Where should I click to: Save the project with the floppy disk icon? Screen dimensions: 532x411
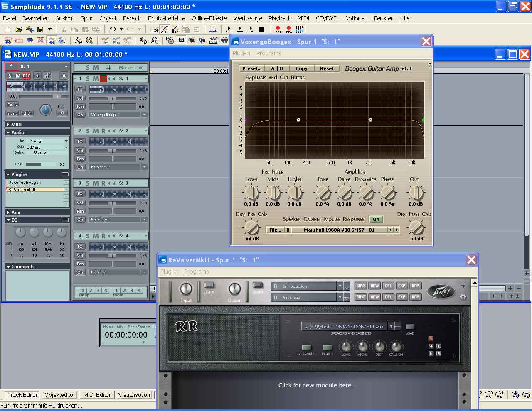[40, 29]
